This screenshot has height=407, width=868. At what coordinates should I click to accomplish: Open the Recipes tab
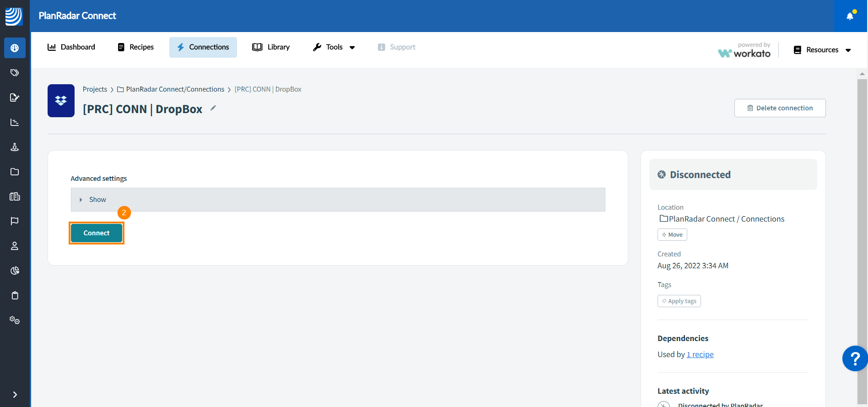(135, 47)
